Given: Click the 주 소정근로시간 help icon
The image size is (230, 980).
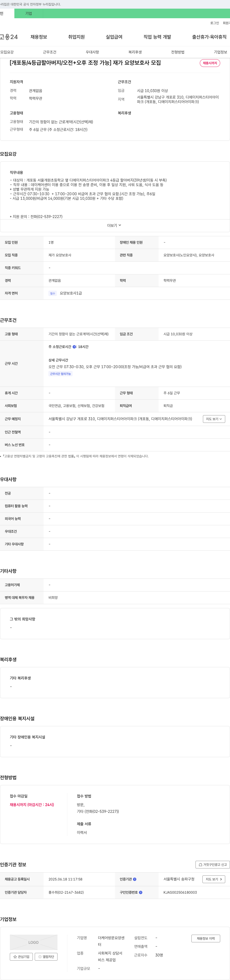Looking at the screenshot, I should coord(74,347).
